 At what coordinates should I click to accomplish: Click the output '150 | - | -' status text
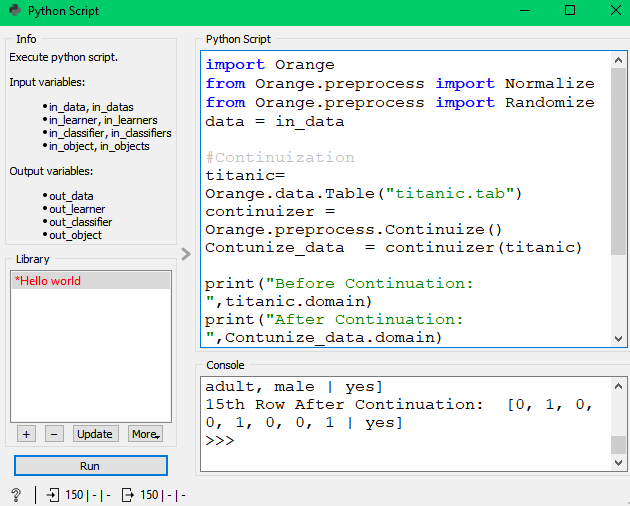pos(162,495)
